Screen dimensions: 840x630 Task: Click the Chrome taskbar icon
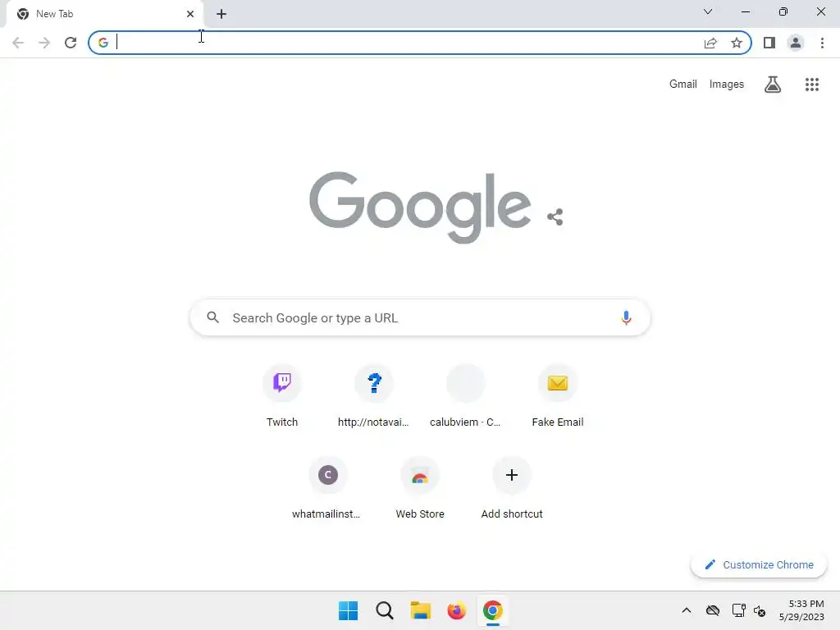[x=493, y=610]
